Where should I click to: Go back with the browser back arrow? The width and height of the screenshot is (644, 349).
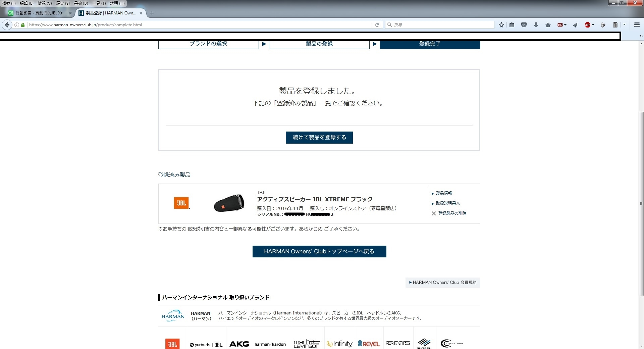click(x=7, y=25)
